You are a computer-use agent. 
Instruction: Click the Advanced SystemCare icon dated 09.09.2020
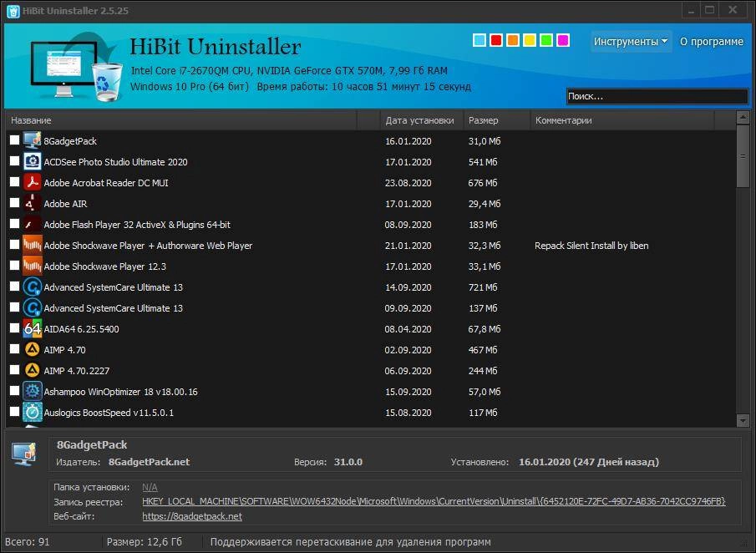[x=33, y=308]
